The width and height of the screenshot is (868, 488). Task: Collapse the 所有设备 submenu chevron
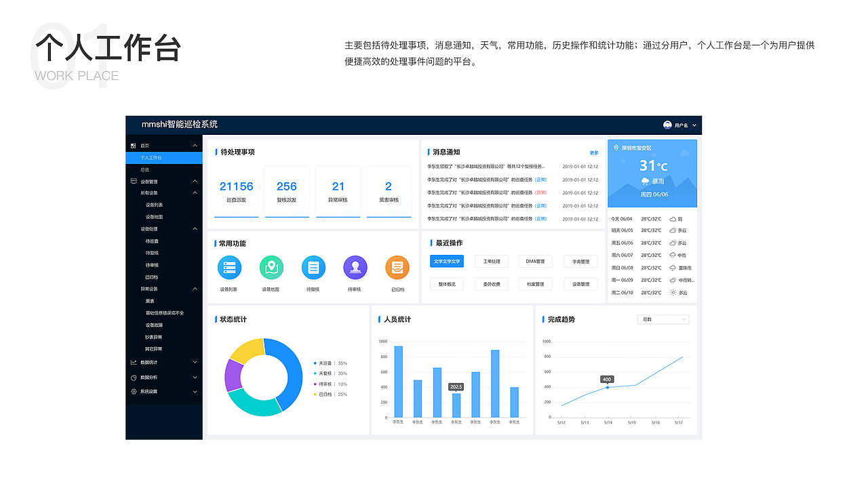pyautogui.click(x=195, y=193)
